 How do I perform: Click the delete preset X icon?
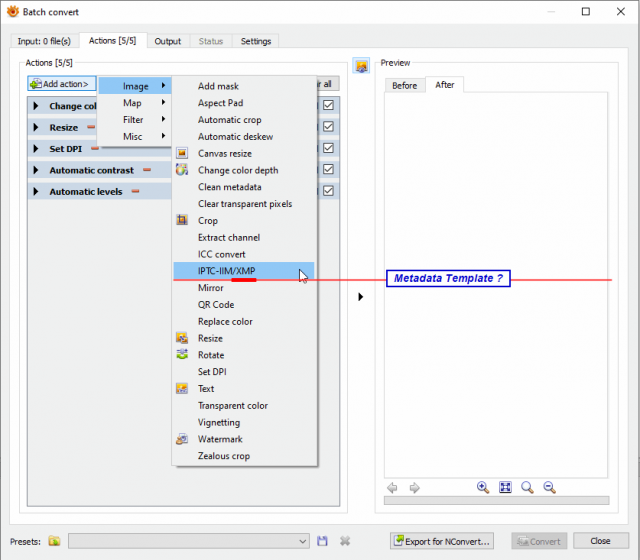click(x=345, y=541)
